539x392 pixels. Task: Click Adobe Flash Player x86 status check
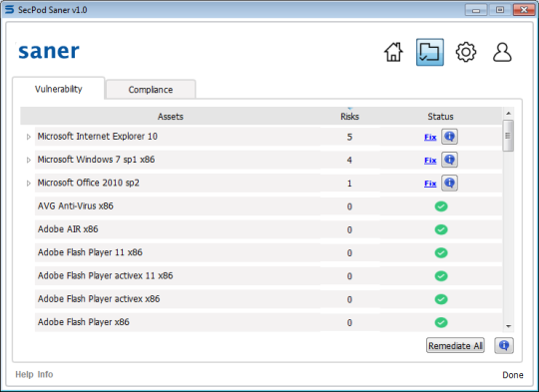coord(441,322)
